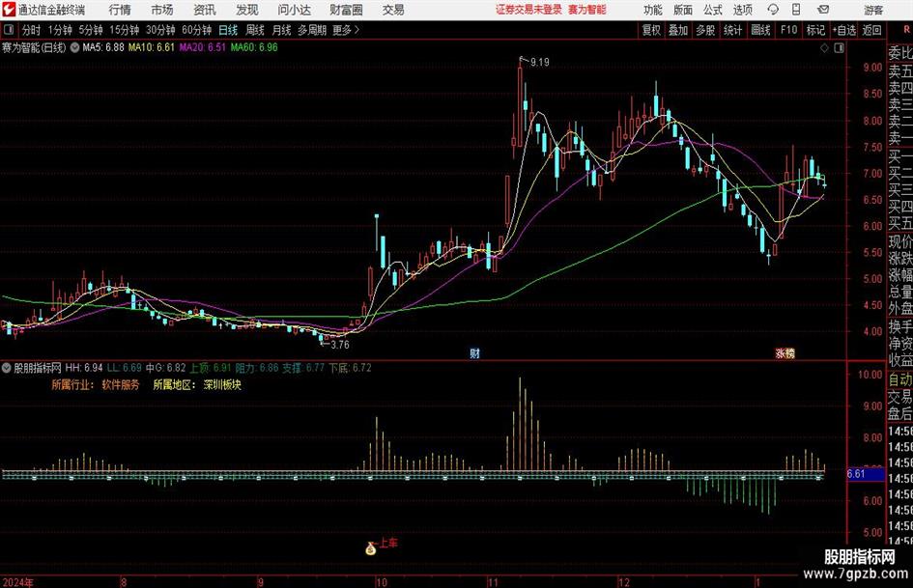Open the 公式 menu

coord(713,10)
